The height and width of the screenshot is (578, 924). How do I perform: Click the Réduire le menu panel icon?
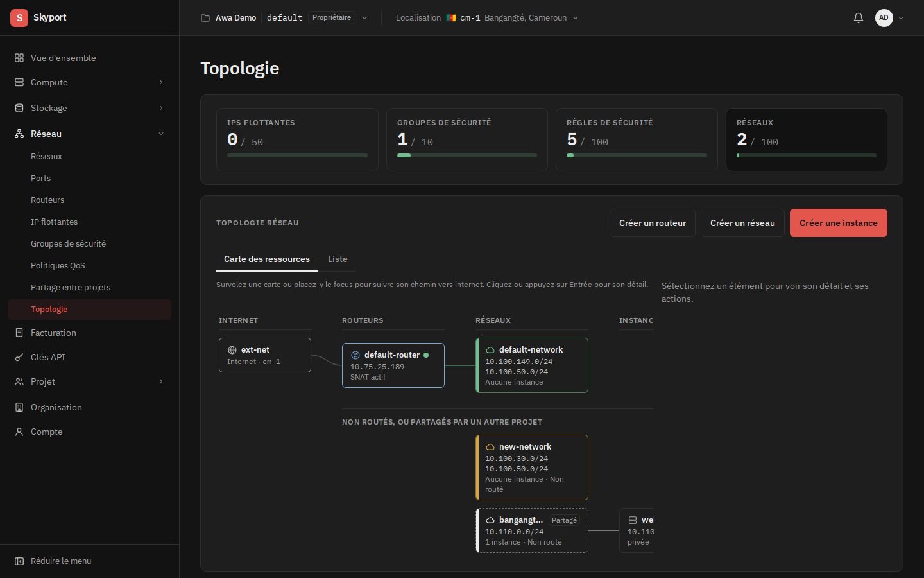pyautogui.click(x=19, y=561)
